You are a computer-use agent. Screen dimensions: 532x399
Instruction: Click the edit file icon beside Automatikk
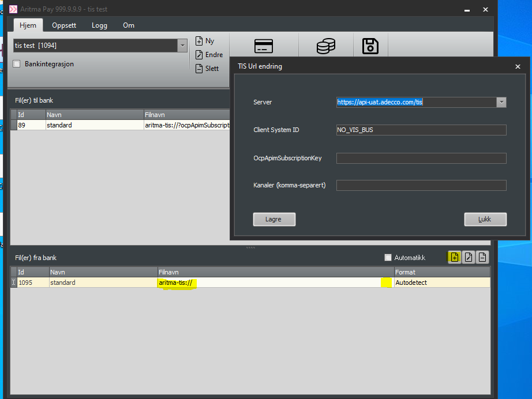point(469,258)
